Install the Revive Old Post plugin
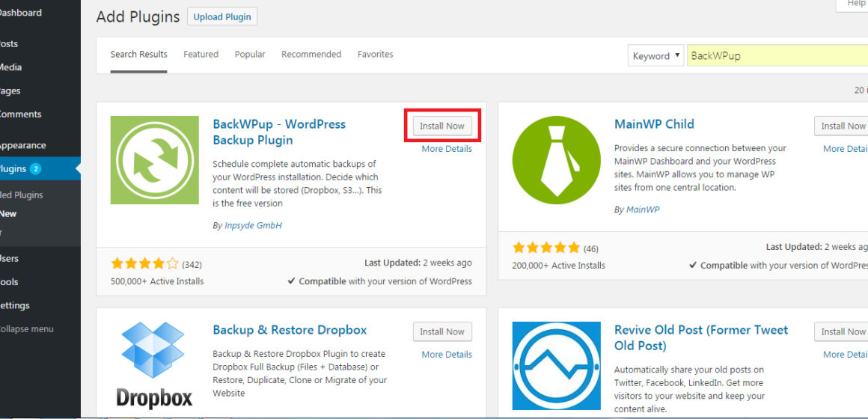 coord(841,331)
